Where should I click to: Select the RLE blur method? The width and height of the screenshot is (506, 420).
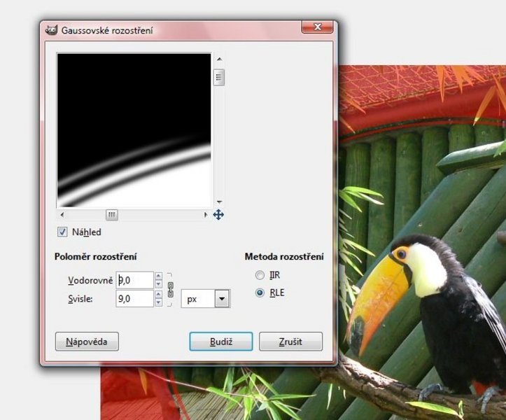coord(260,293)
